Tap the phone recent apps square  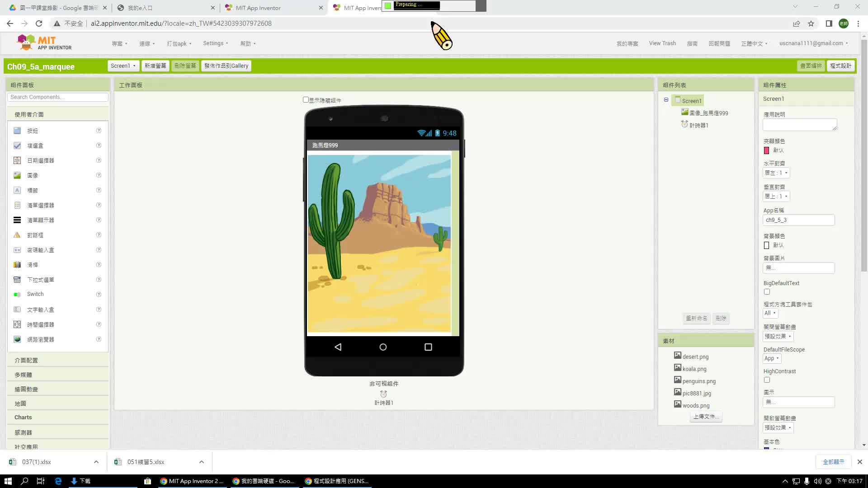[428, 347]
